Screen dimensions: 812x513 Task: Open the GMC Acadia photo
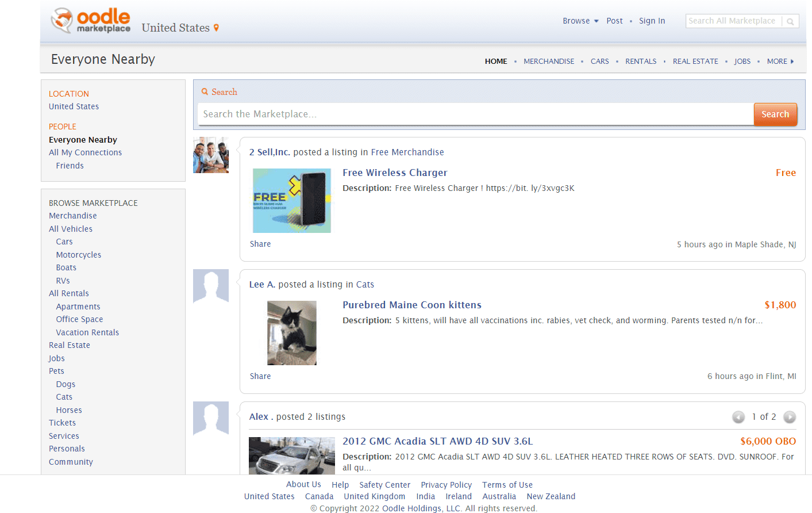(x=292, y=455)
